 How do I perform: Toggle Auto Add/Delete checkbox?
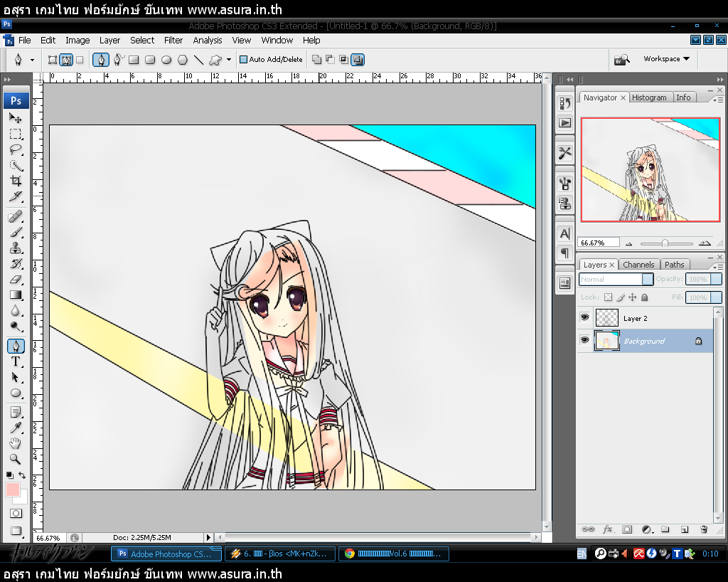(243, 60)
